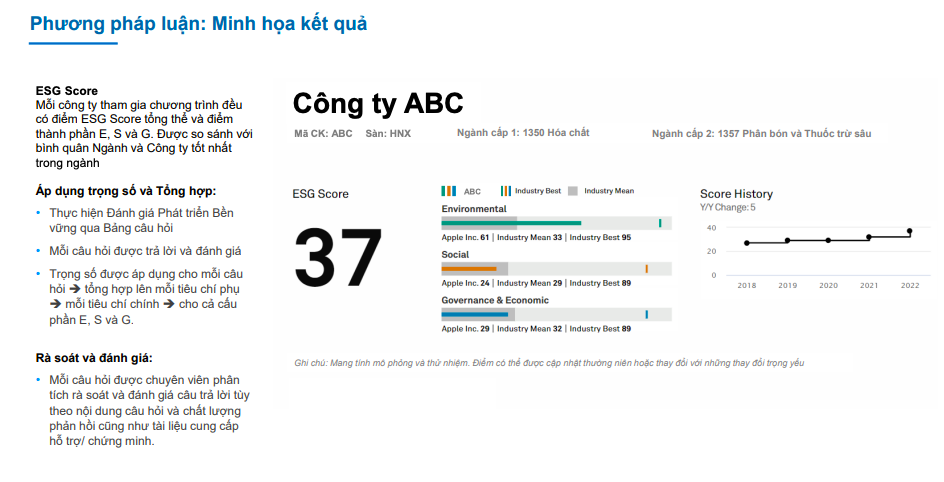Screen dimensions: 944x482
Task: Select the orange Social score bar
Action: coord(469,269)
